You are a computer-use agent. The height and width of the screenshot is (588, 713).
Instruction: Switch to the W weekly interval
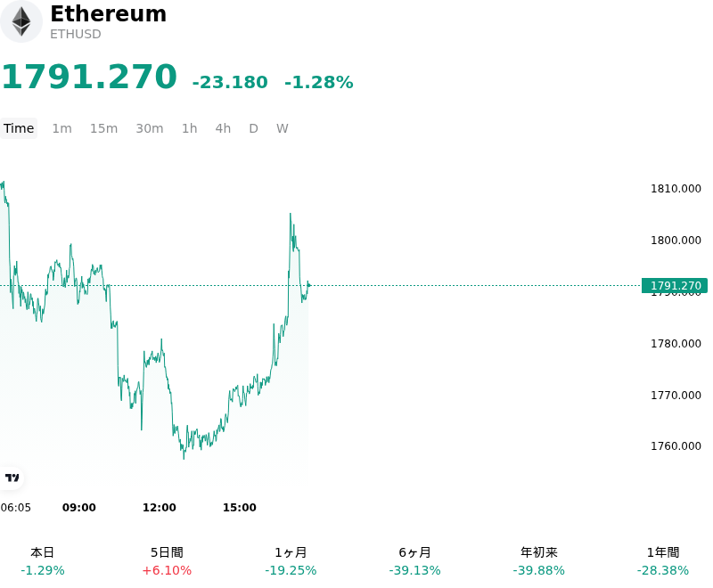(282, 128)
